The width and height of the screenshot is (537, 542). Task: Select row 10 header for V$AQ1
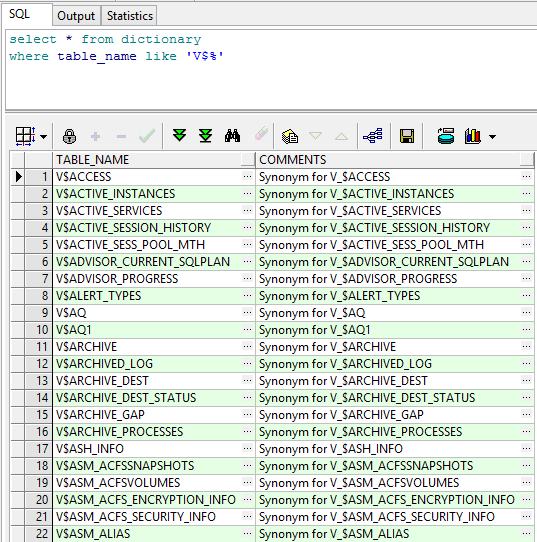38,330
